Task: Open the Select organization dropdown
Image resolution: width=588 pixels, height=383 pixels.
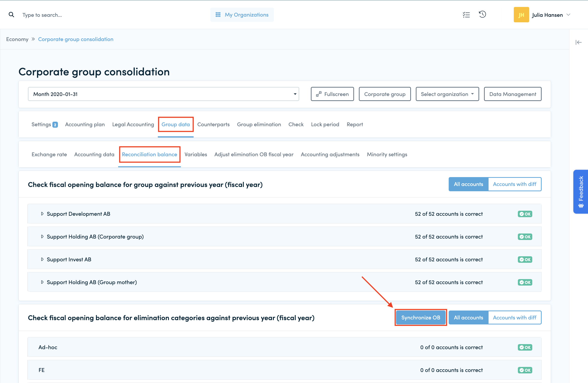Action: (447, 94)
